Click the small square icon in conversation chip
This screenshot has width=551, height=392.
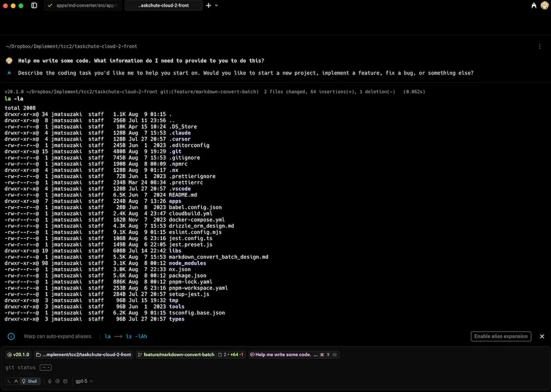click(x=335, y=355)
